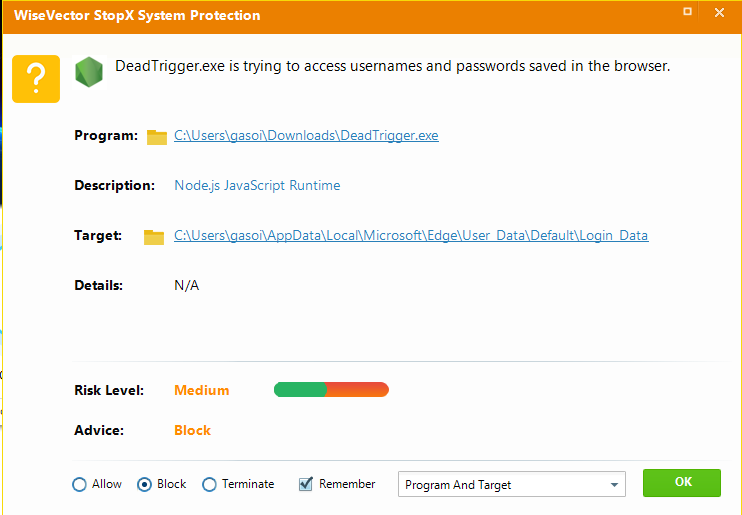Screen dimensions: 742x515
Task: Click the Node.js JavaScript Runtime description
Action: pos(257,185)
